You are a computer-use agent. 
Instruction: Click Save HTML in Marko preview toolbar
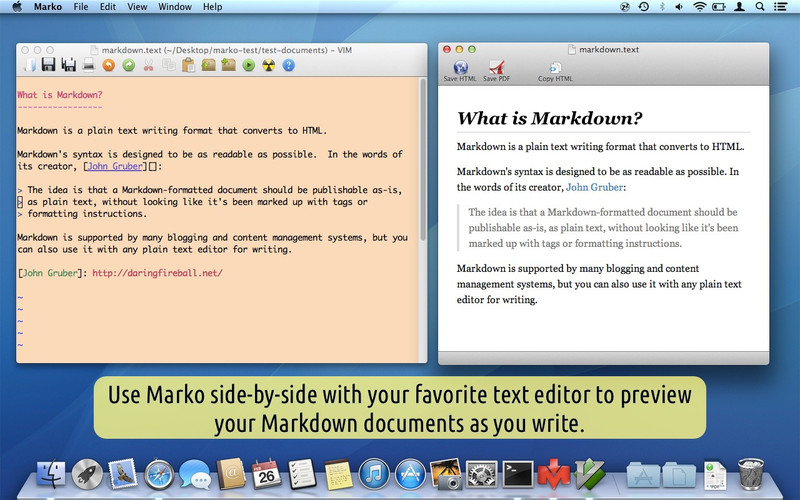[x=460, y=71]
